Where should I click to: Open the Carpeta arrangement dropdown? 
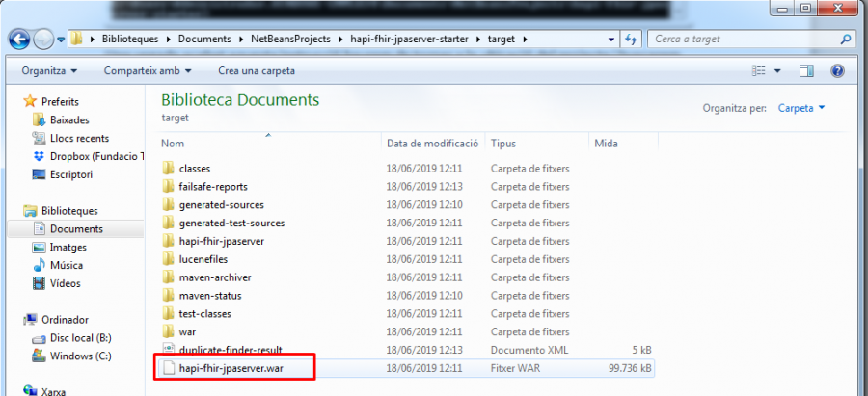pos(801,108)
